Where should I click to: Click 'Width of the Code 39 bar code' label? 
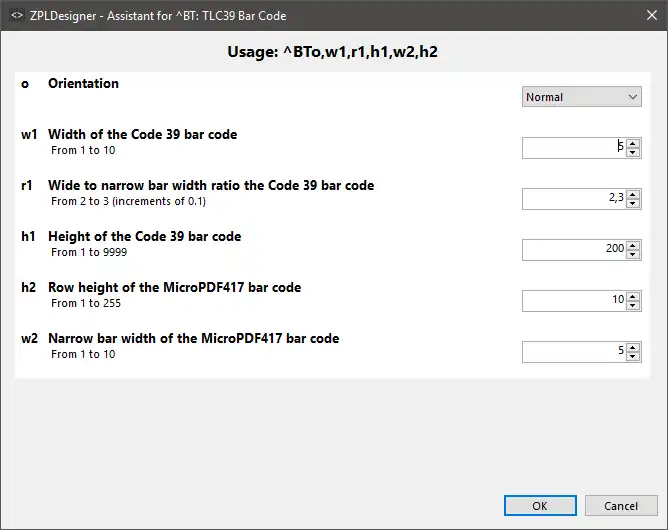143,135
